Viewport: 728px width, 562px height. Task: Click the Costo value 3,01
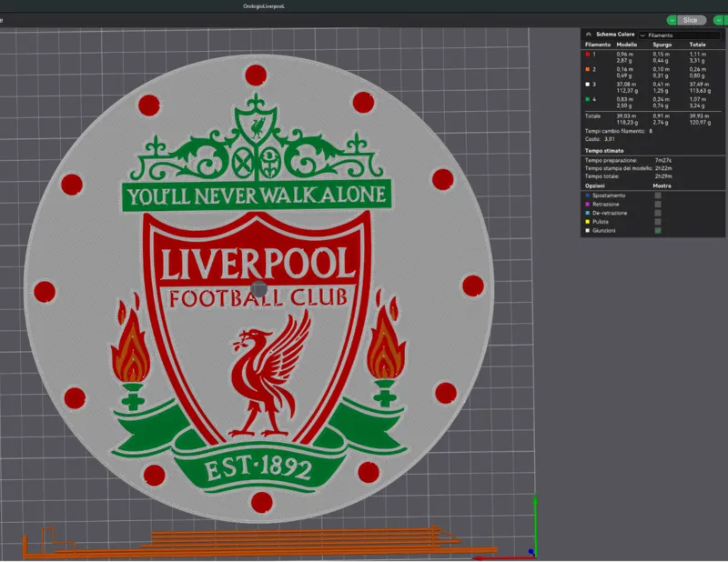pyautogui.click(x=610, y=139)
